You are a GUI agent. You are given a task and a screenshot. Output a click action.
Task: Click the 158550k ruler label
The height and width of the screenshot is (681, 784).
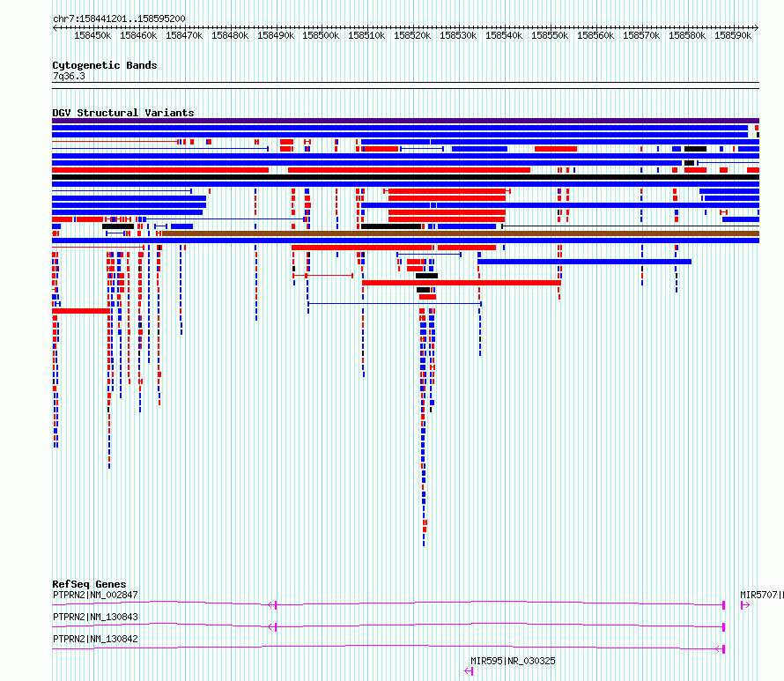coord(550,35)
